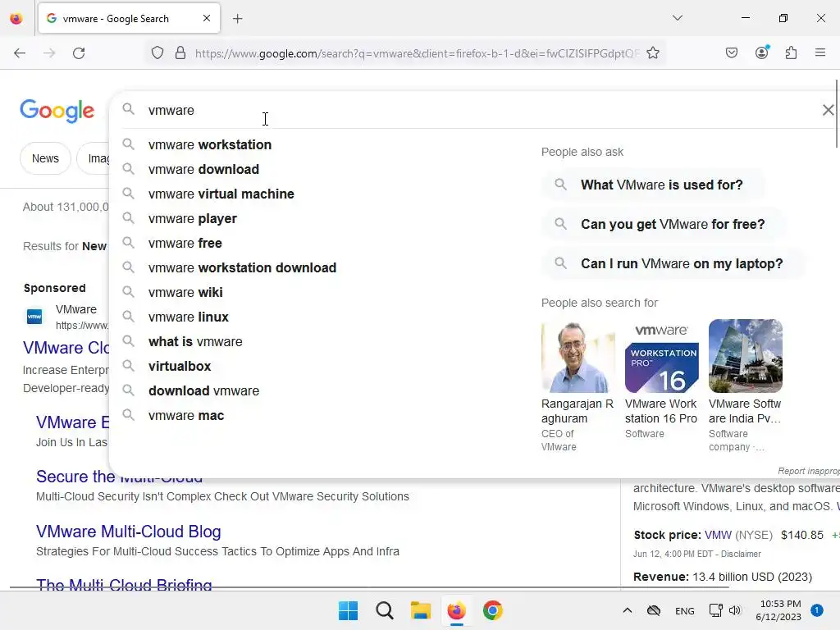Click the stock price Disclaimer link

pos(741,554)
